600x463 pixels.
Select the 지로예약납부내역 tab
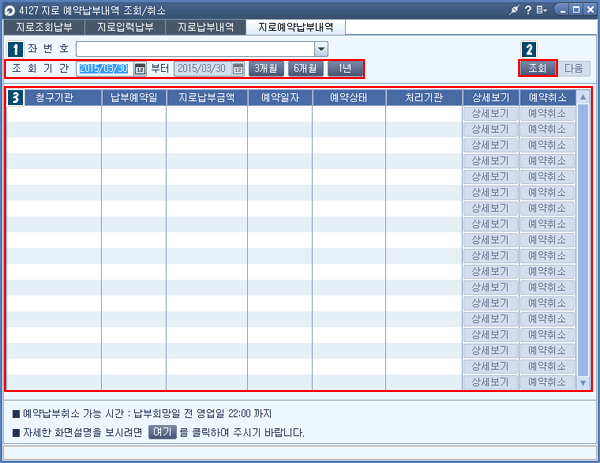(295, 27)
